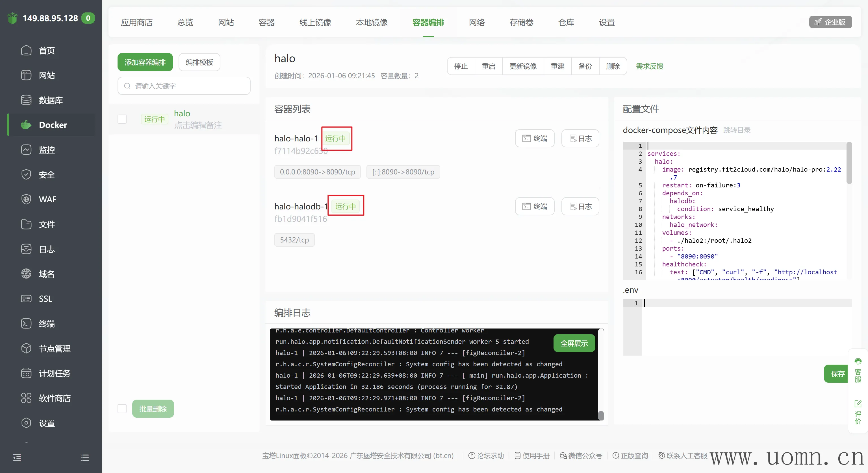Open the WAF shield icon
868x473 pixels.
pyautogui.click(x=26, y=199)
